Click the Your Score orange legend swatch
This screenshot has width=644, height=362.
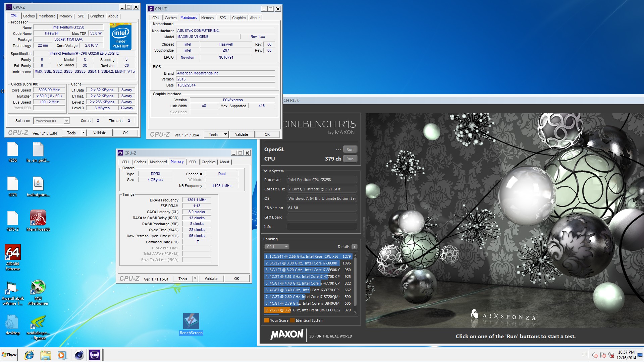tap(267, 320)
